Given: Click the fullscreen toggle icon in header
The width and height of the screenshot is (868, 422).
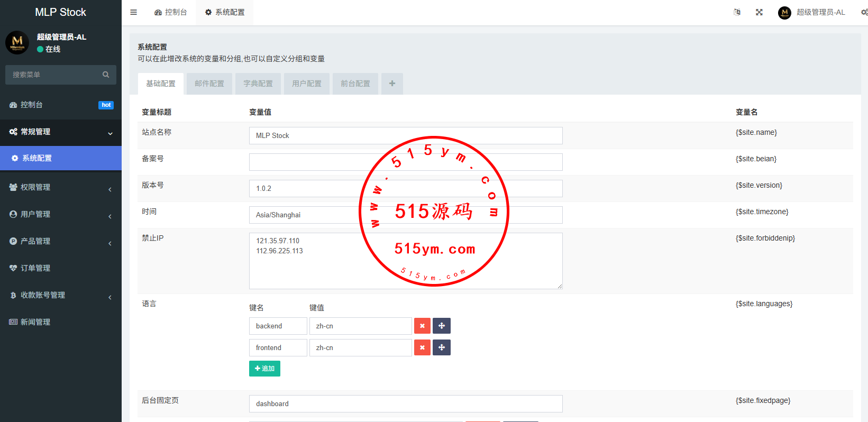Looking at the screenshot, I should click(x=759, y=12).
